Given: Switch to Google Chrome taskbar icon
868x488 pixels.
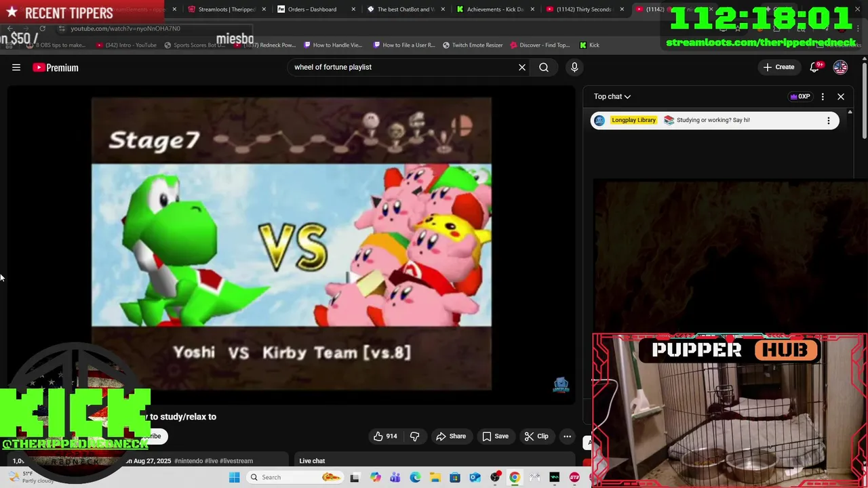Looking at the screenshot, I should [515, 477].
